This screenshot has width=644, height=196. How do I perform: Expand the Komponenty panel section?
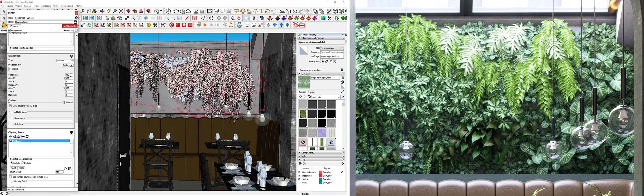point(308,153)
